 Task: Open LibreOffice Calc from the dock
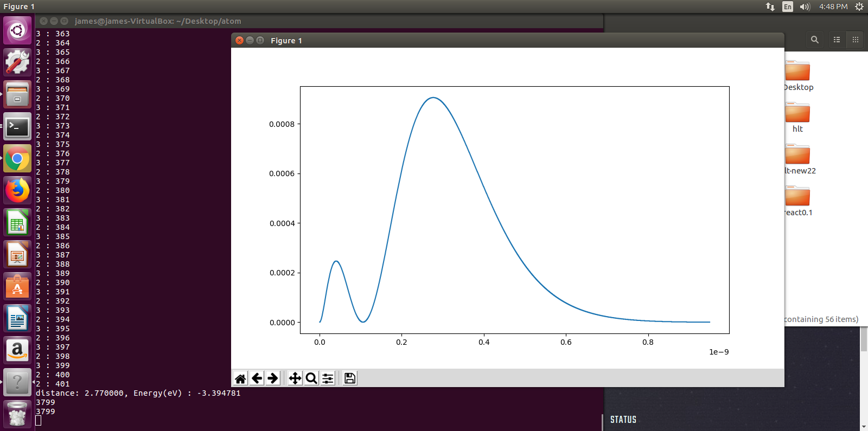pos(17,222)
